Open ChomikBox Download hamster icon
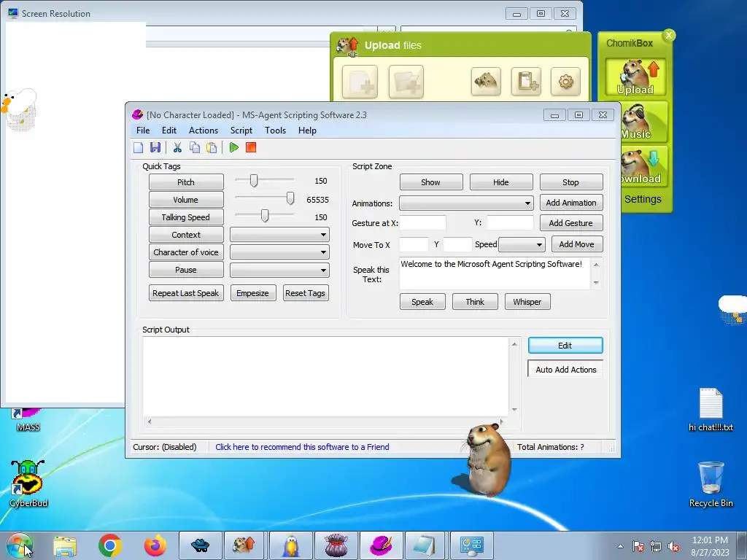747x560 pixels. click(643, 166)
